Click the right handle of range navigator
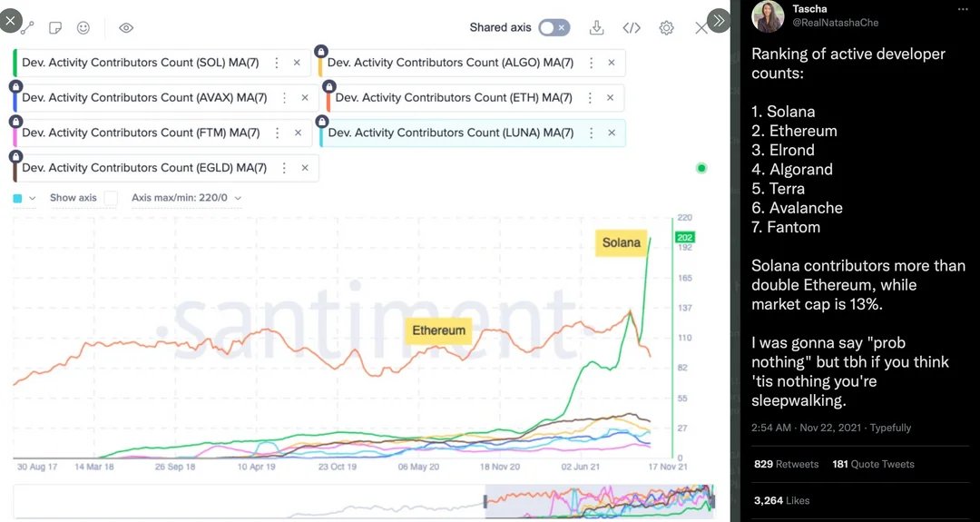Screen dimensions: 980x522 point(712,501)
